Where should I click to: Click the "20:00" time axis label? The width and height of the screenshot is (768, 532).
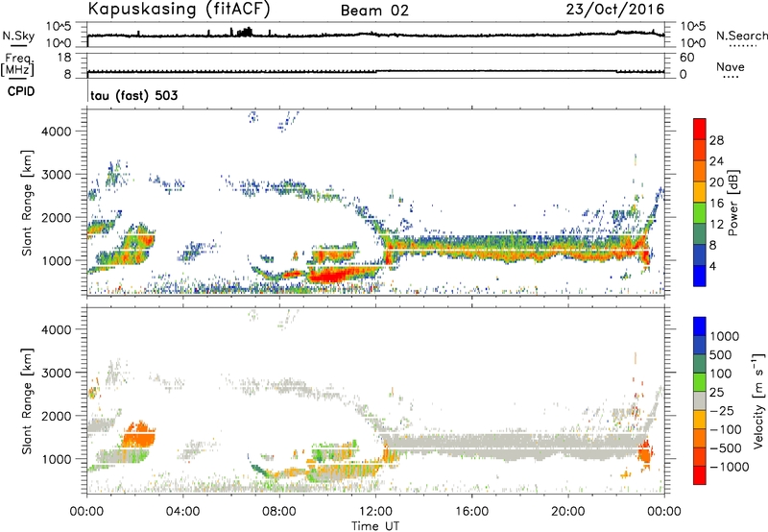(567, 512)
